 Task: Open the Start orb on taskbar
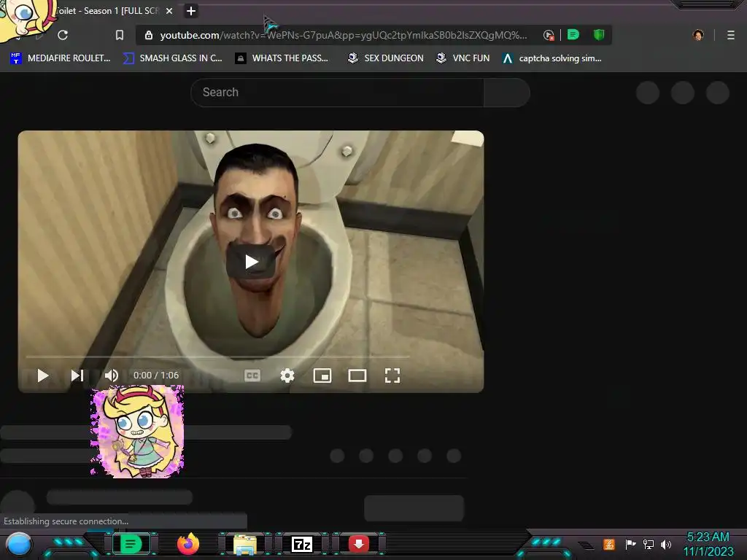(x=19, y=544)
